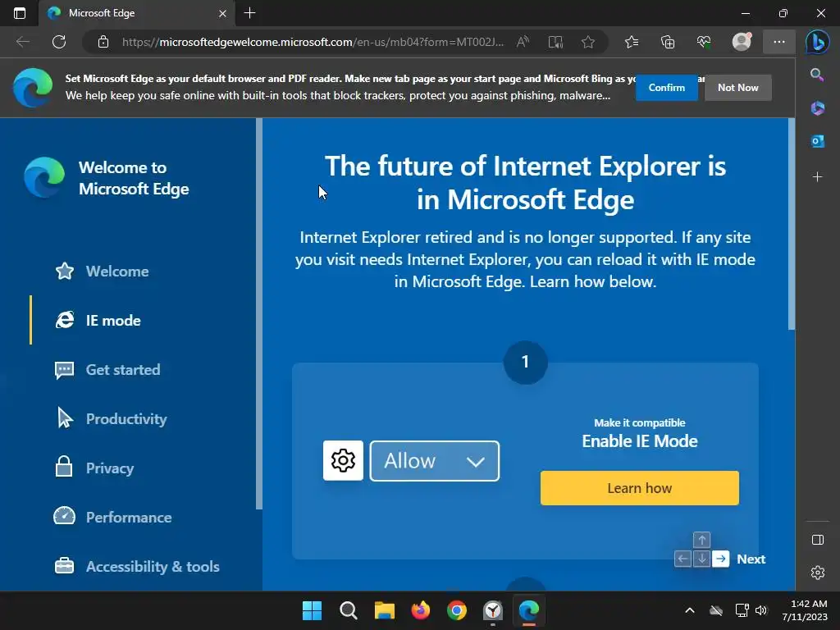Click the back navigation arrow
Screen dimensions: 840x630
tap(22, 42)
